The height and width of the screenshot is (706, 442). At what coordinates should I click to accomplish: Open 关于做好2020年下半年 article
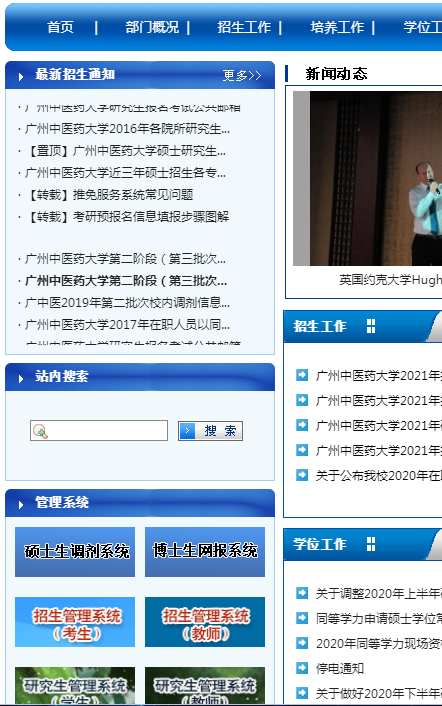[379, 694]
